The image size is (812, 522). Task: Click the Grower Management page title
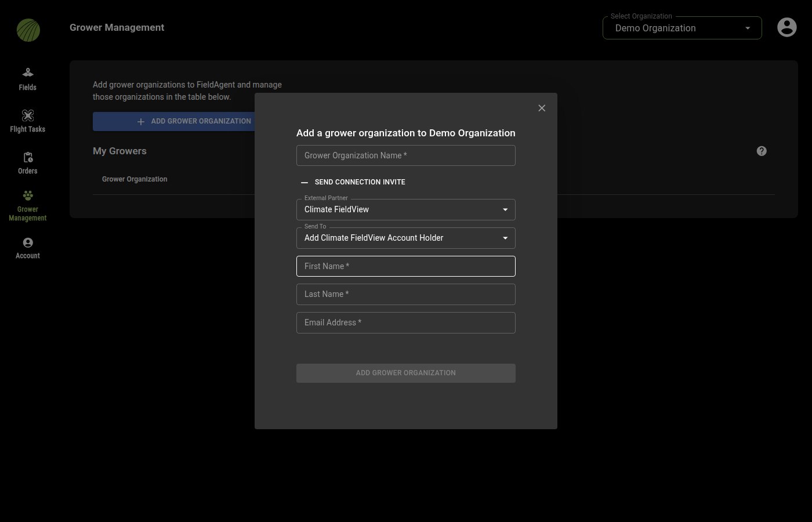[x=117, y=27]
